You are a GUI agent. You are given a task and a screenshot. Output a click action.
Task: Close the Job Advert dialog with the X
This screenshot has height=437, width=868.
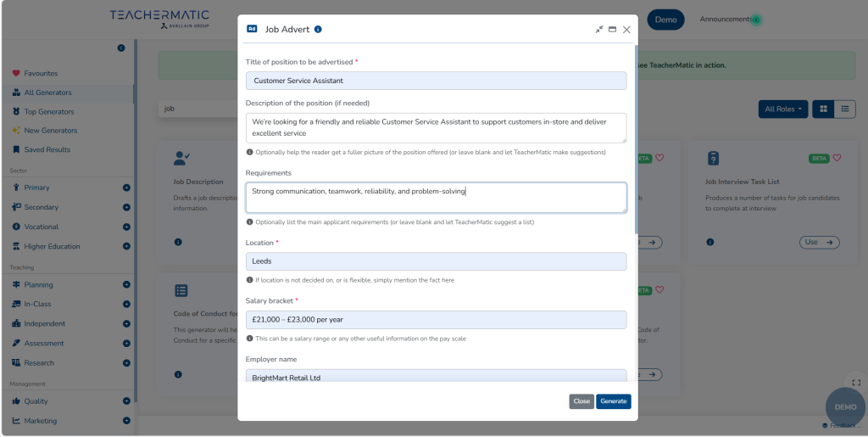click(x=626, y=30)
